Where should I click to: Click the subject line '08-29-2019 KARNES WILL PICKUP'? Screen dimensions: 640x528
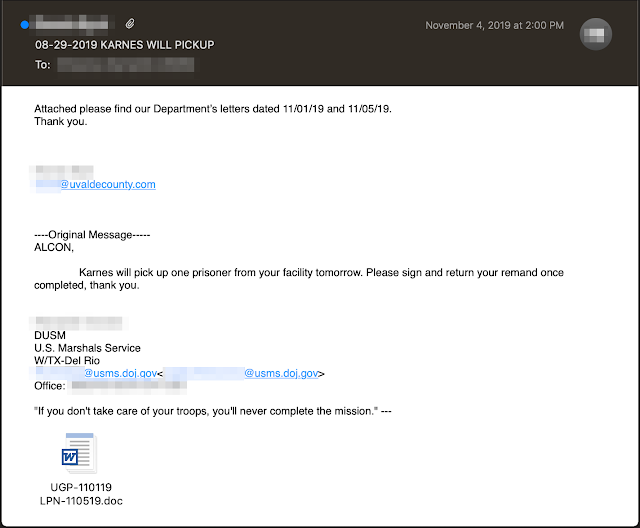click(124, 45)
